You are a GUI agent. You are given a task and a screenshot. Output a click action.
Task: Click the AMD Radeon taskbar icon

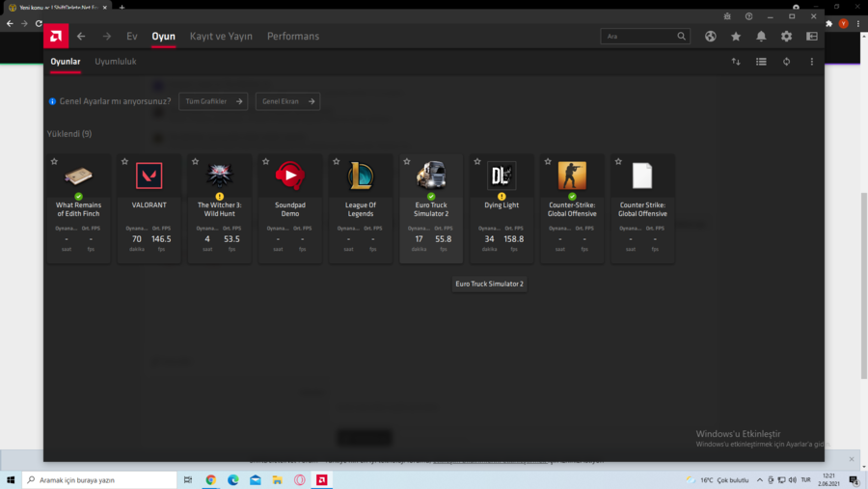tap(321, 479)
